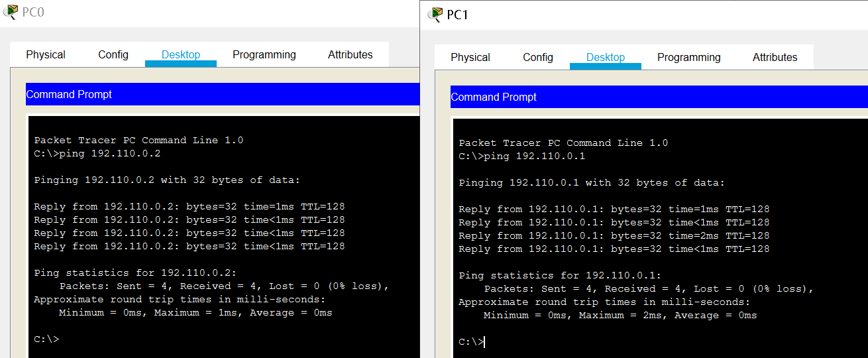This screenshot has height=358, width=868.
Task: Click 'Ping statistics for 192.110.0.1:' line
Action: (560, 276)
